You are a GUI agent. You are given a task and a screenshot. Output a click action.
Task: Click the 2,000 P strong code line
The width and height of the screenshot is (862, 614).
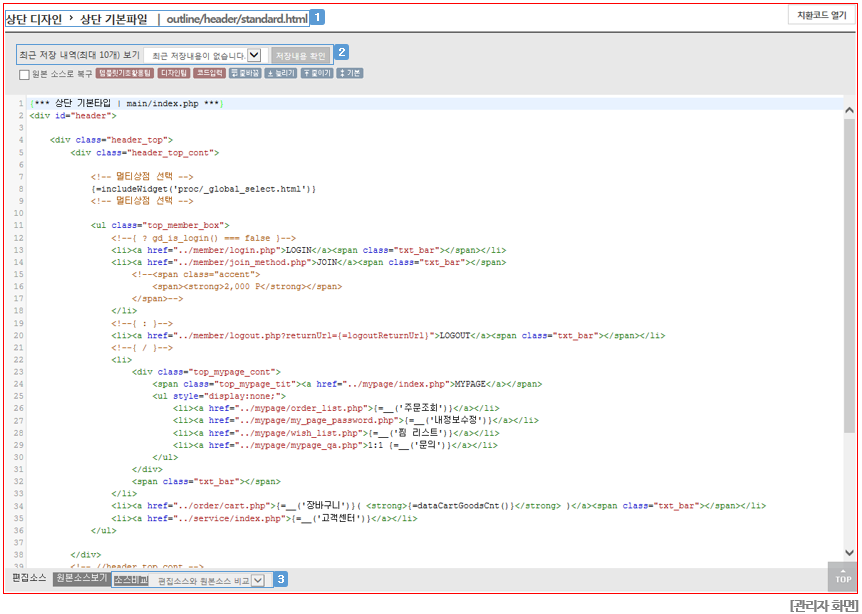coord(247,286)
